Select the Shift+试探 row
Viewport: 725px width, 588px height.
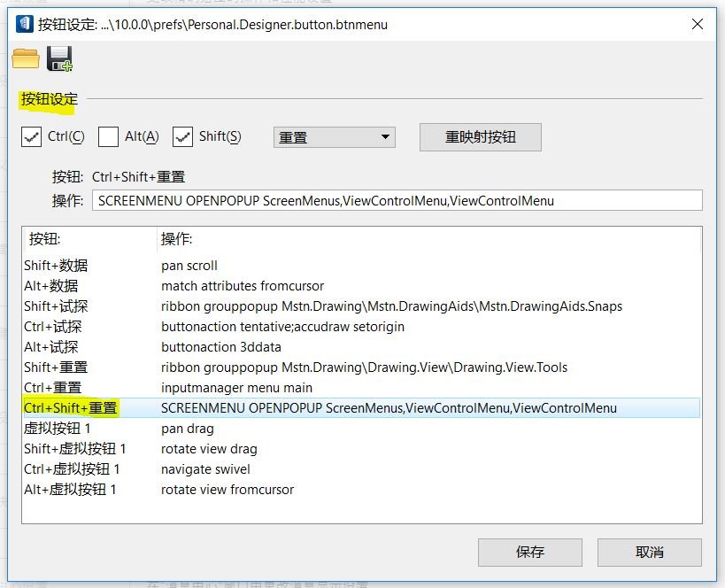[361, 306]
